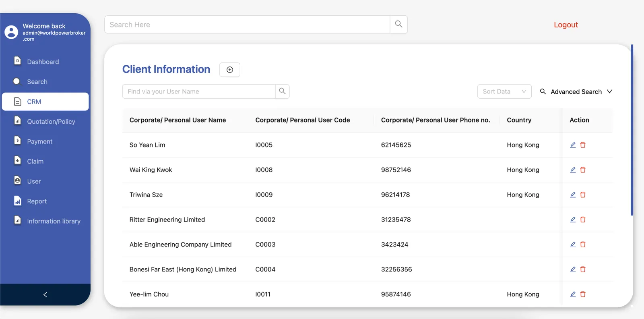Delete Ritter Engineering Limited row
Screen dimensions: 644x319
click(583, 220)
